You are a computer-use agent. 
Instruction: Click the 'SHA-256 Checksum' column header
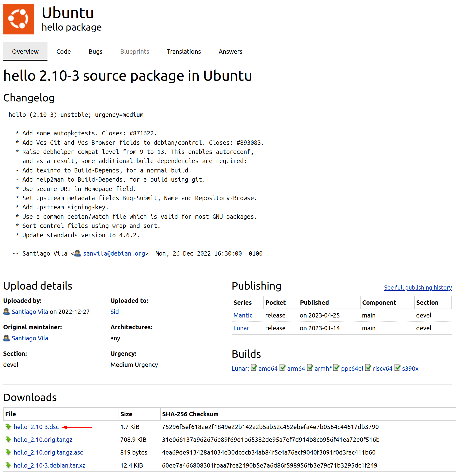tap(190, 414)
